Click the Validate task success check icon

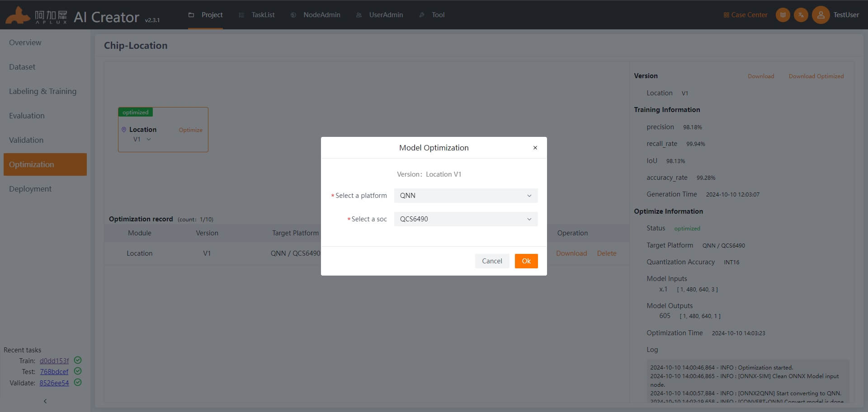(x=78, y=382)
